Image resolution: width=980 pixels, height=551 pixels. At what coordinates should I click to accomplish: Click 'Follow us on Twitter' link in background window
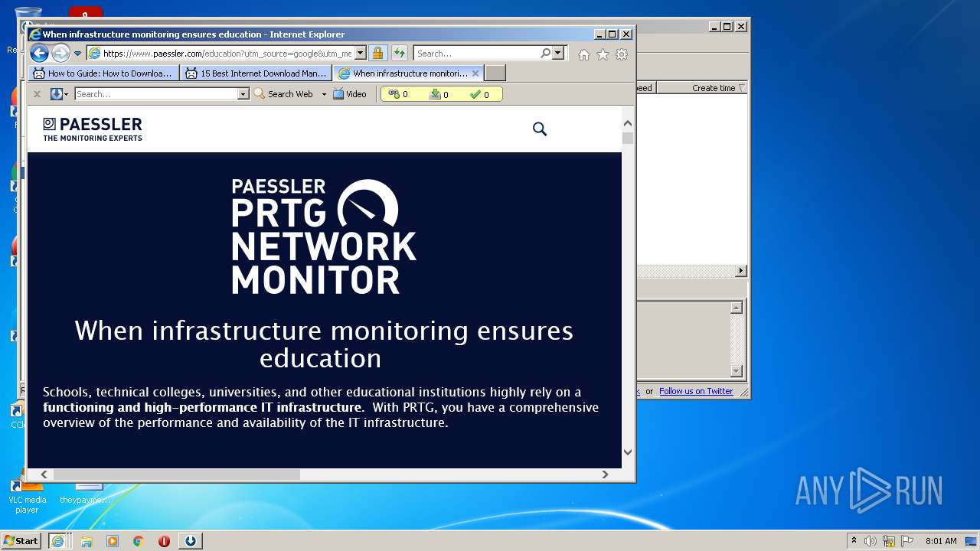696,391
